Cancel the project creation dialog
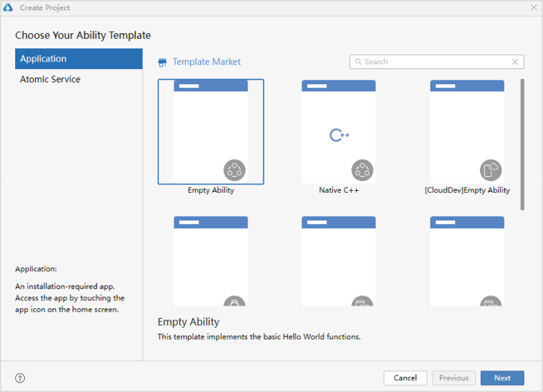543x392 pixels. click(405, 378)
